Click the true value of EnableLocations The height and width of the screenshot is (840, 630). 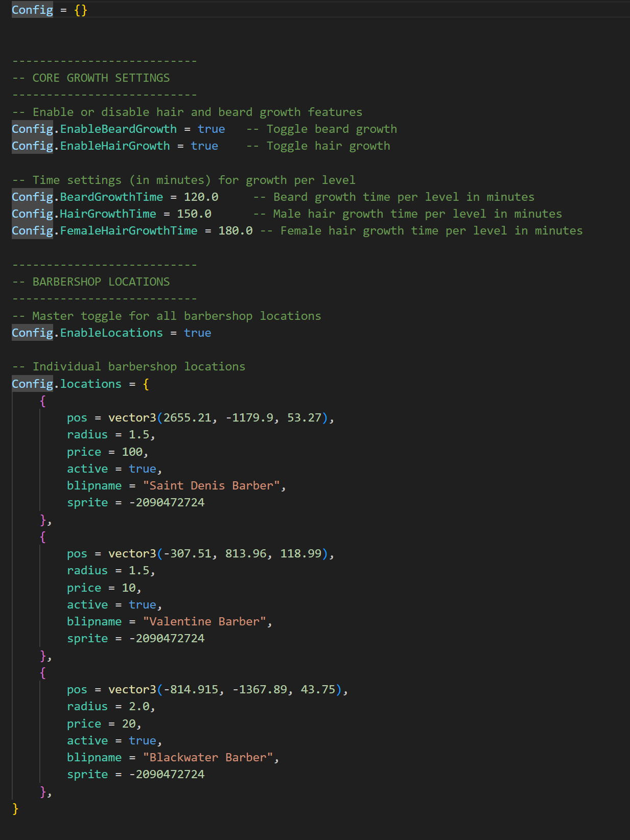(197, 333)
